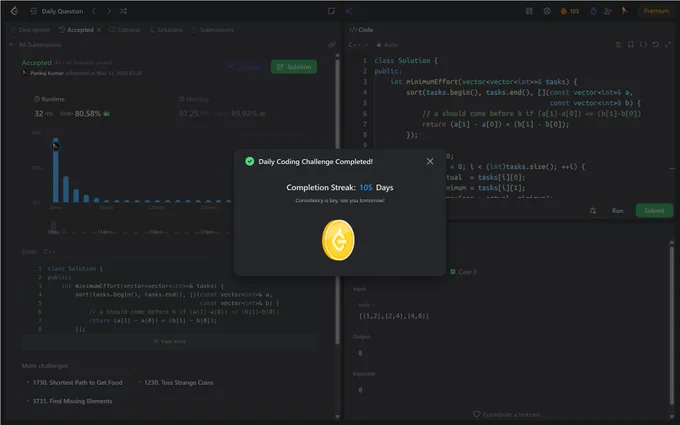Go to the previous question arrow
Viewport: 680px width, 425px height.
click(94, 11)
